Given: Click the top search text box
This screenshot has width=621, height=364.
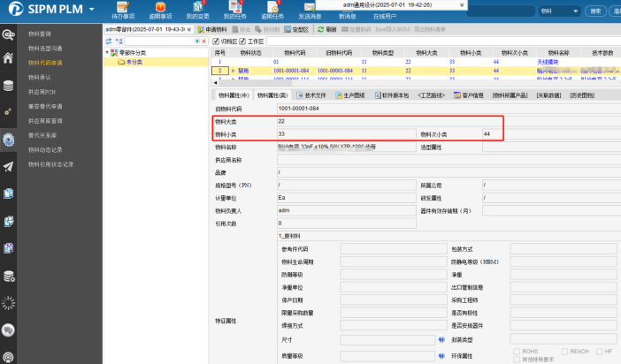Looking at the screenshot, I should [501, 11].
